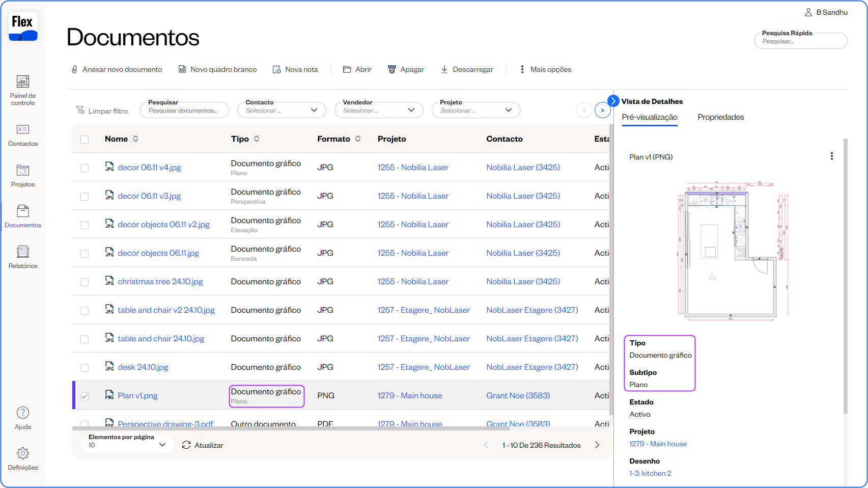Uncheck the Plan v1.png row checkbox
The image size is (868, 488).
click(x=85, y=396)
